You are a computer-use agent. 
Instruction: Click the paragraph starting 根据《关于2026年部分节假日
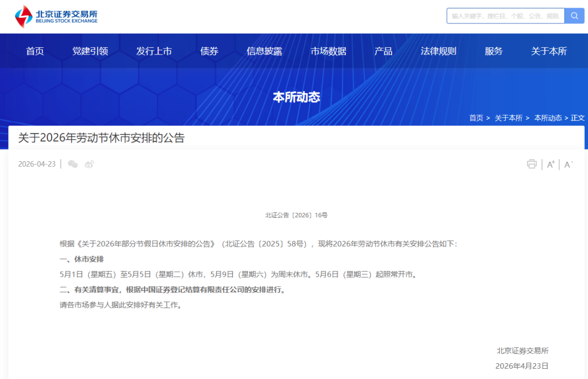(259, 244)
